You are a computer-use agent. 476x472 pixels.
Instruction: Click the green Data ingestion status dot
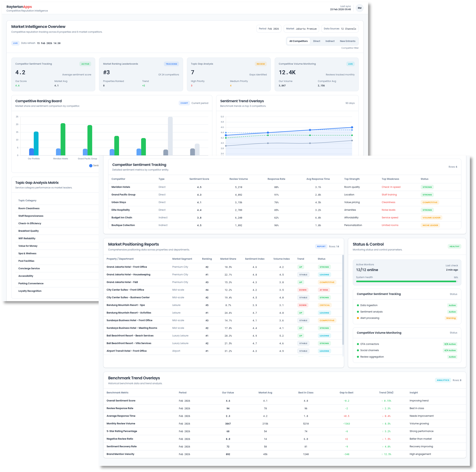(358, 305)
